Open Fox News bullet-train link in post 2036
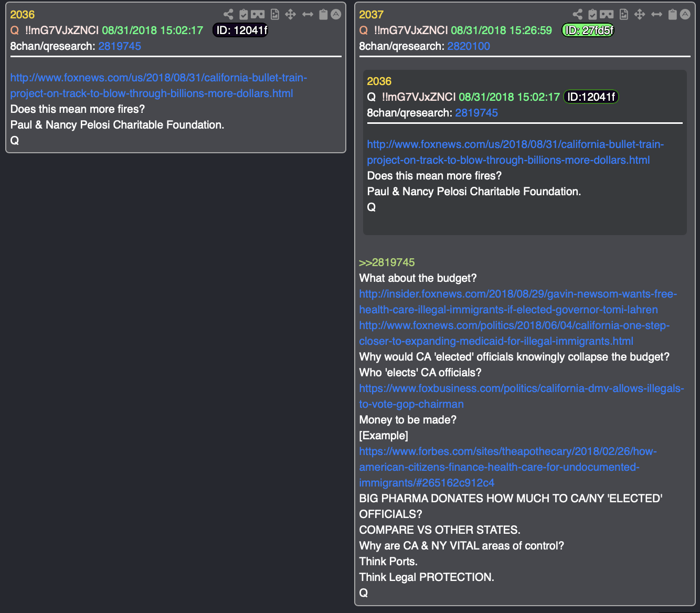 point(158,86)
